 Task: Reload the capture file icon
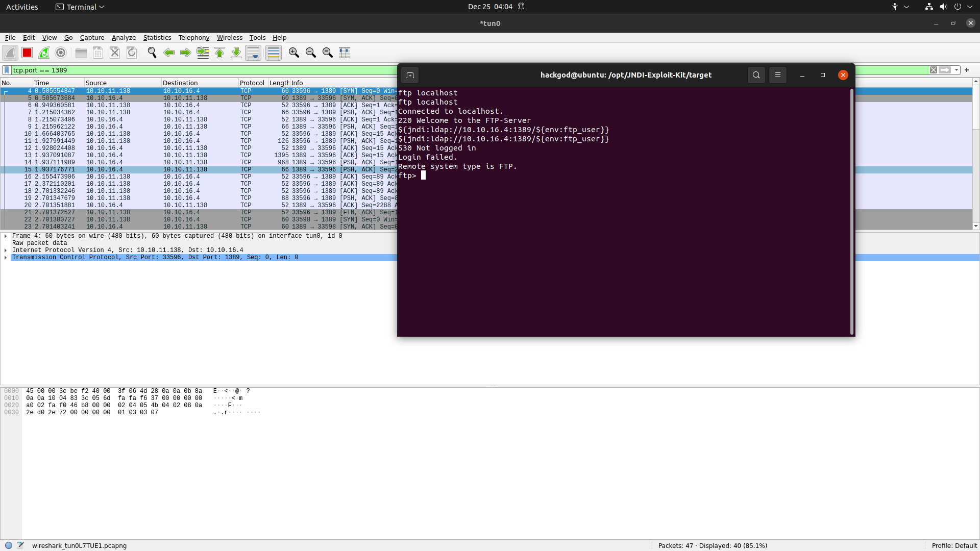pos(132,53)
